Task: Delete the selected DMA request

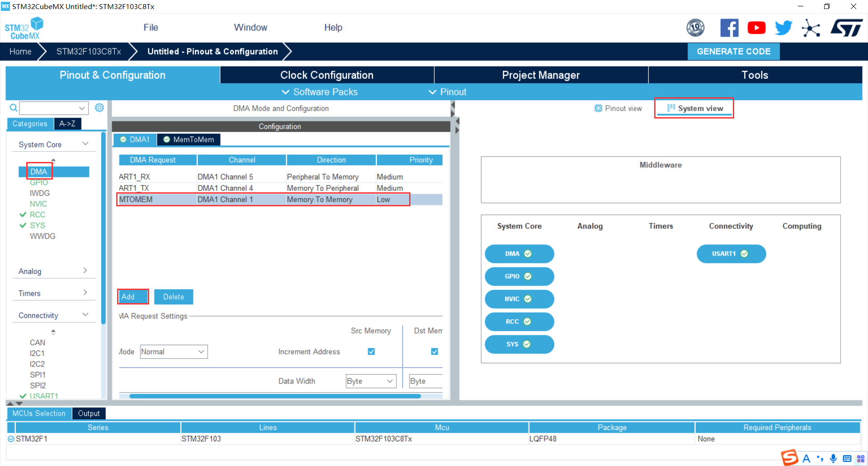Action: 174,297
